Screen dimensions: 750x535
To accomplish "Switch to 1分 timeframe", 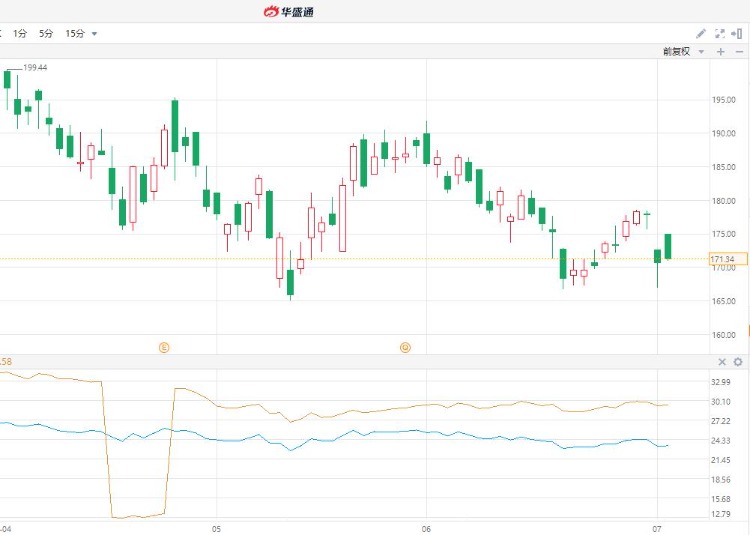I will pos(20,34).
